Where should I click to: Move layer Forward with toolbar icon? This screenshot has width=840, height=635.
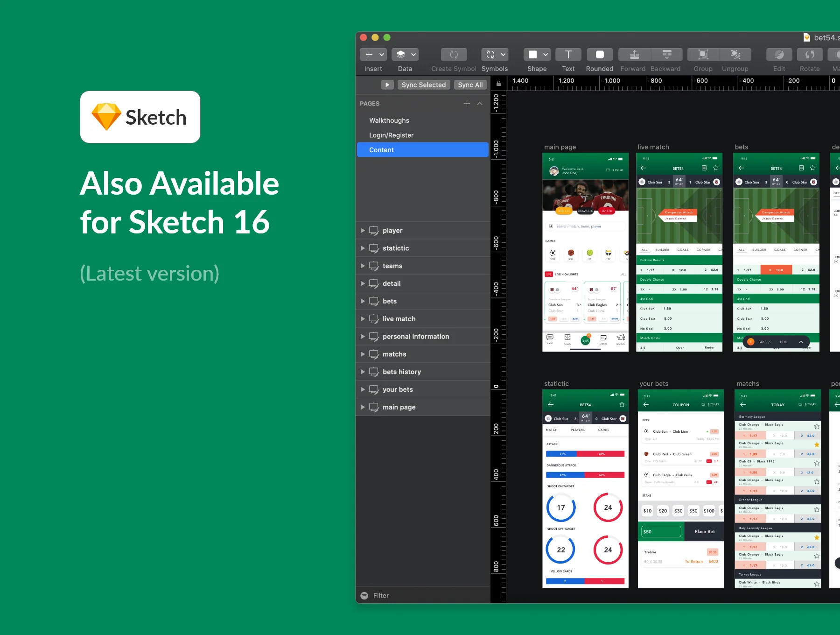(x=634, y=55)
